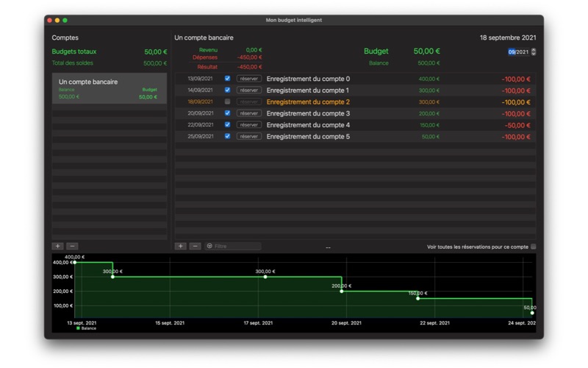This screenshot has height=368, width=588.
Task: Delete a record with the transactions minus button
Action: click(x=195, y=246)
